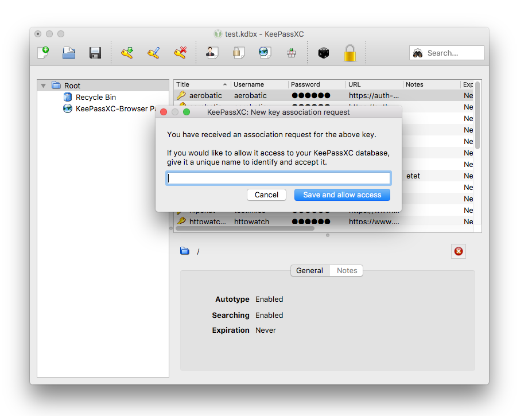Click the binoculars search icon
This screenshot has width=532, height=416.
pos(418,53)
